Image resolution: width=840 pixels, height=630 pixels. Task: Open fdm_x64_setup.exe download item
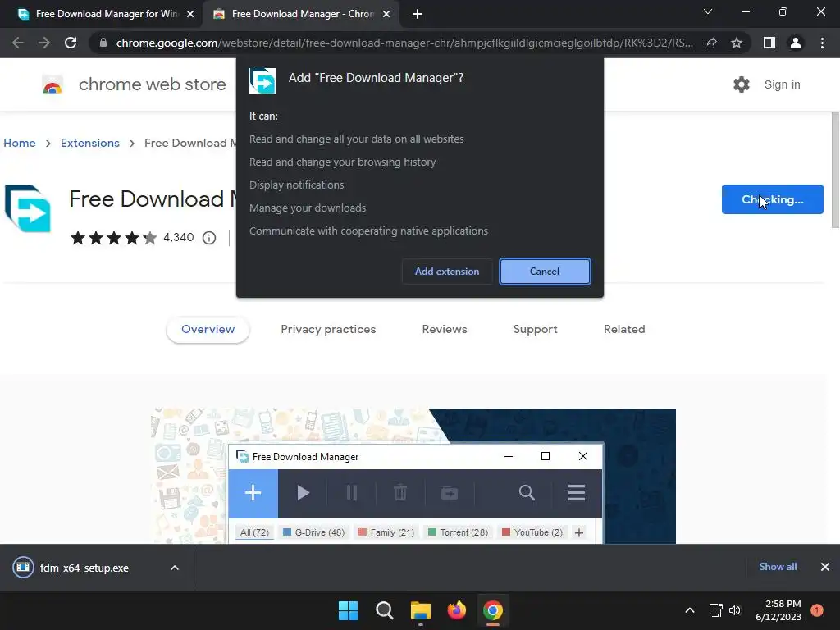[x=84, y=568]
